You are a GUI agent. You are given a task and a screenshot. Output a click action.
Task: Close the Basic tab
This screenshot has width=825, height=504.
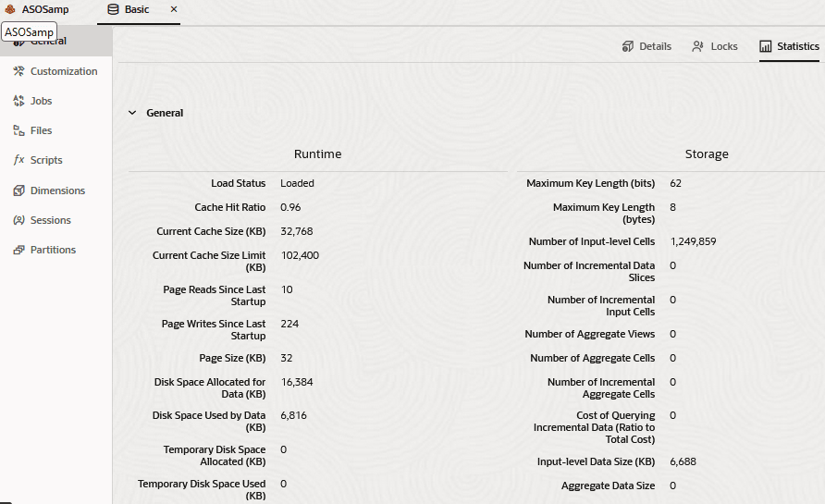(x=174, y=9)
